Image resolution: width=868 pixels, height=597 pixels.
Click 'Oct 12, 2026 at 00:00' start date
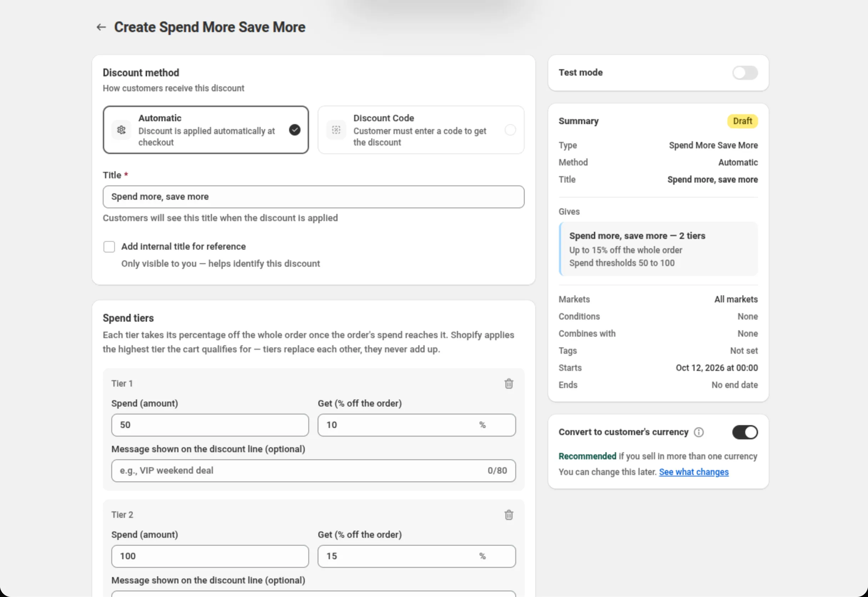(x=716, y=368)
